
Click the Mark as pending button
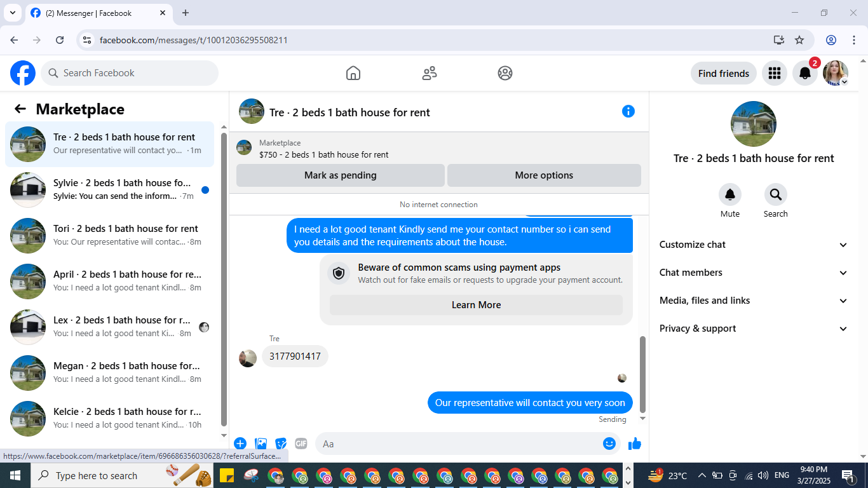point(341,175)
